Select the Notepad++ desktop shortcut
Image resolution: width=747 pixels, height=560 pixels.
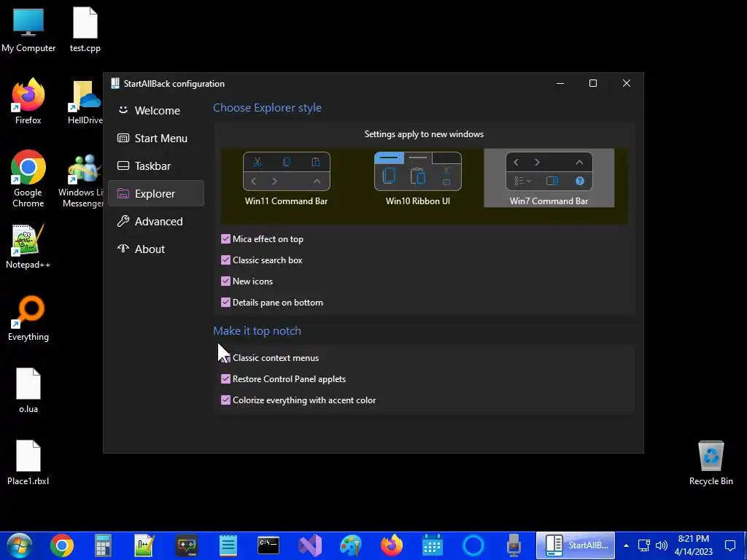28,246
